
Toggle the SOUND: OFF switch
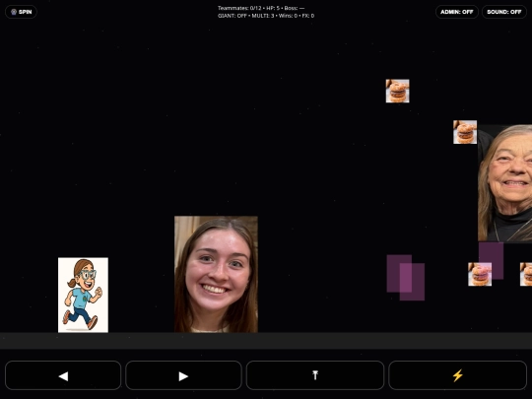(x=503, y=12)
